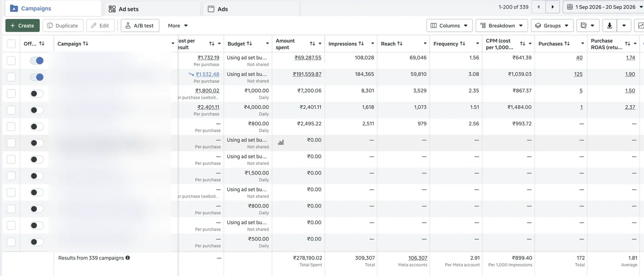644x276 pixels.
Task: Switch to the Ads tab
Action: coord(252,9)
